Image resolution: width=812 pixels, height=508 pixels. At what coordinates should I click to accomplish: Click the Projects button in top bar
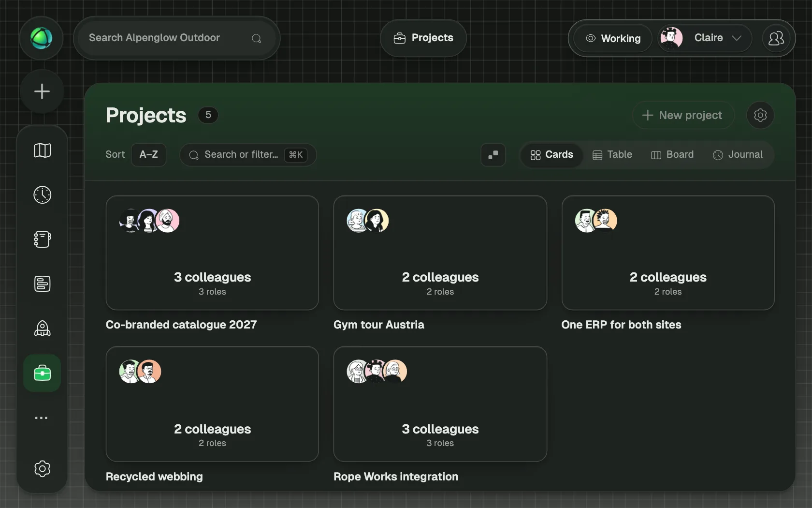pos(423,38)
